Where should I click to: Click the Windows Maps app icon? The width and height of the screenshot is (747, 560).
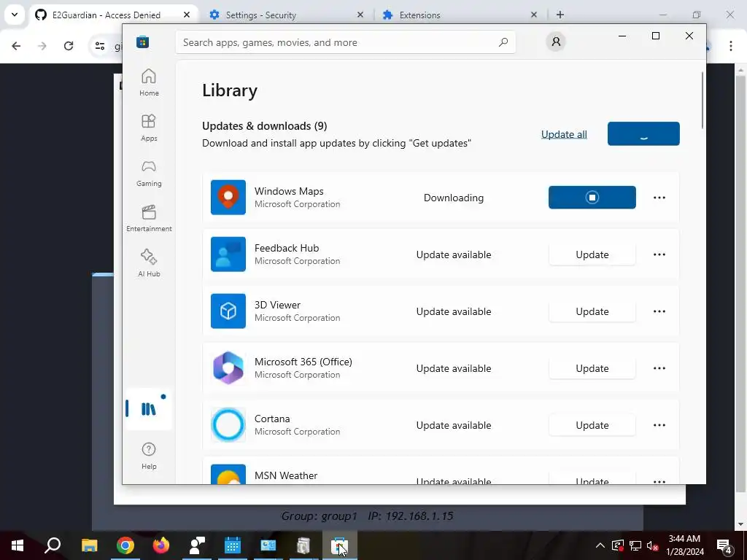[228, 197]
